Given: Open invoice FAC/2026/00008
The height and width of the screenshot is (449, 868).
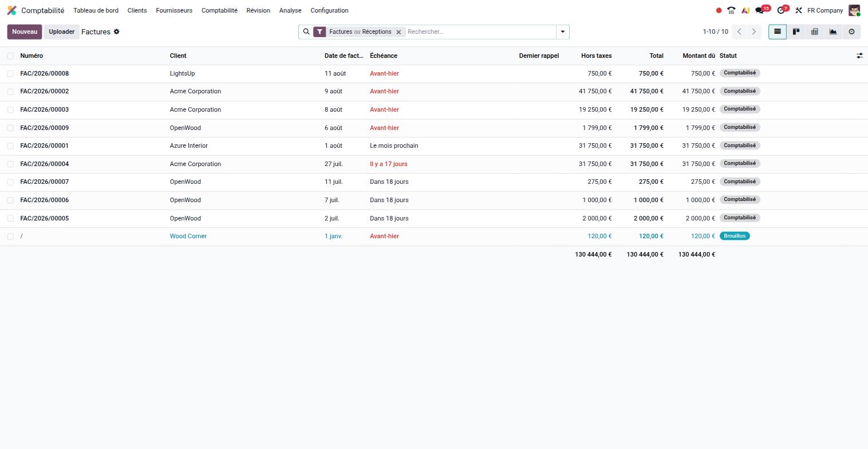Looking at the screenshot, I should coord(45,73).
